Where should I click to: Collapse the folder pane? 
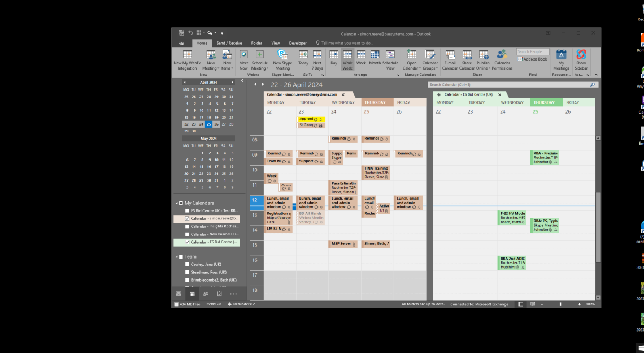click(x=242, y=81)
